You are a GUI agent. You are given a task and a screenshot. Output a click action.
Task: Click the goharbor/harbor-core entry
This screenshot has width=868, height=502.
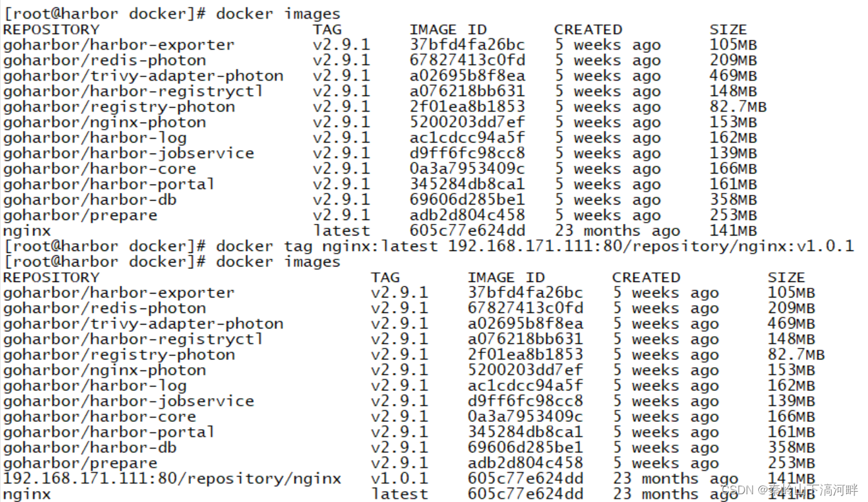101,168
